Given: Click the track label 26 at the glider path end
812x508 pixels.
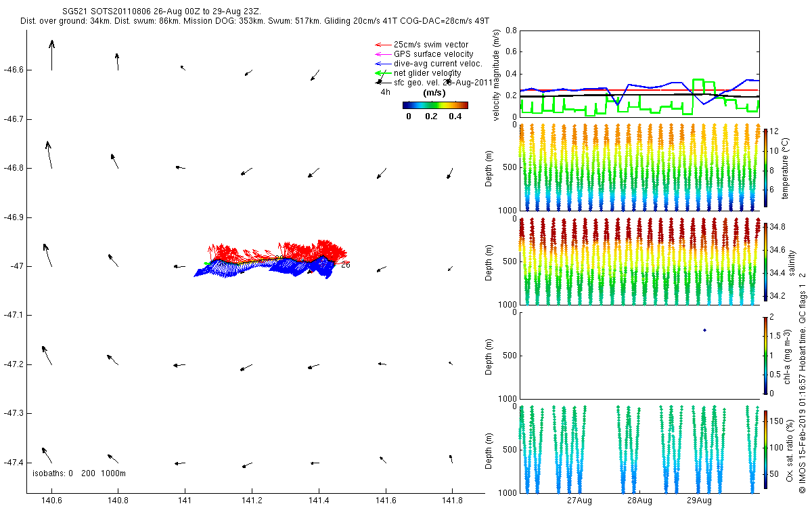Looking at the screenshot, I should (x=345, y=265).
